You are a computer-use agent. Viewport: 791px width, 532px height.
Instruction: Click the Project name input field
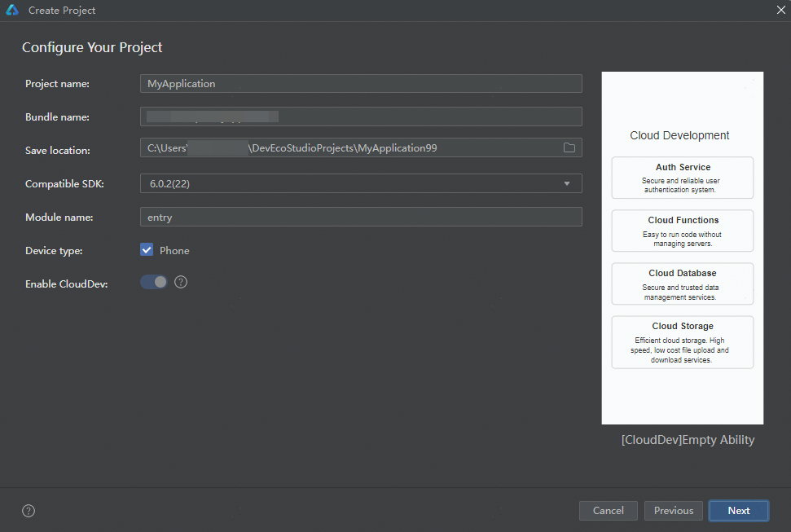pos(361,84)
